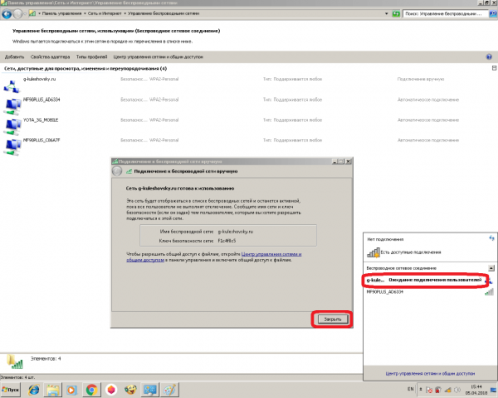Click the security key value in dialog
This screenshot has height=398, width=498.
pos(227,241)
